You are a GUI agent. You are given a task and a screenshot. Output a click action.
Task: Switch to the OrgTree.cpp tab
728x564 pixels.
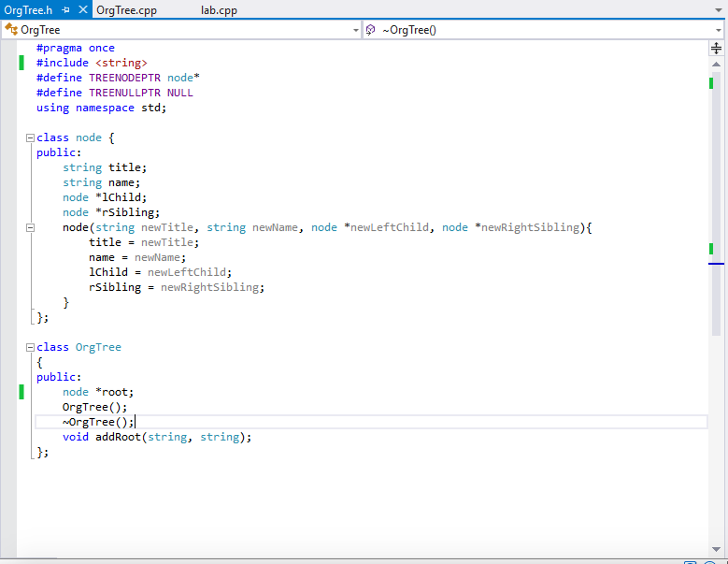(126, 10)
